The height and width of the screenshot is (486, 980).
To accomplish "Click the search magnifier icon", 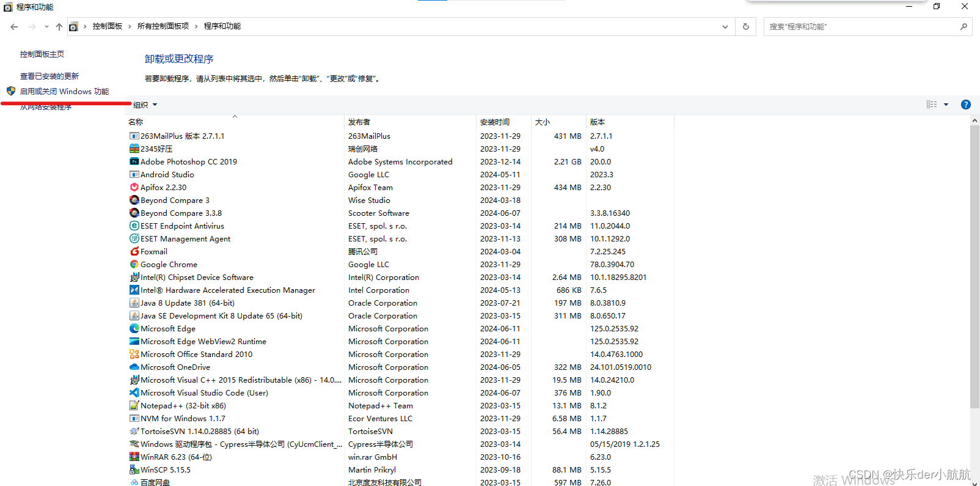I will (964, 26).
